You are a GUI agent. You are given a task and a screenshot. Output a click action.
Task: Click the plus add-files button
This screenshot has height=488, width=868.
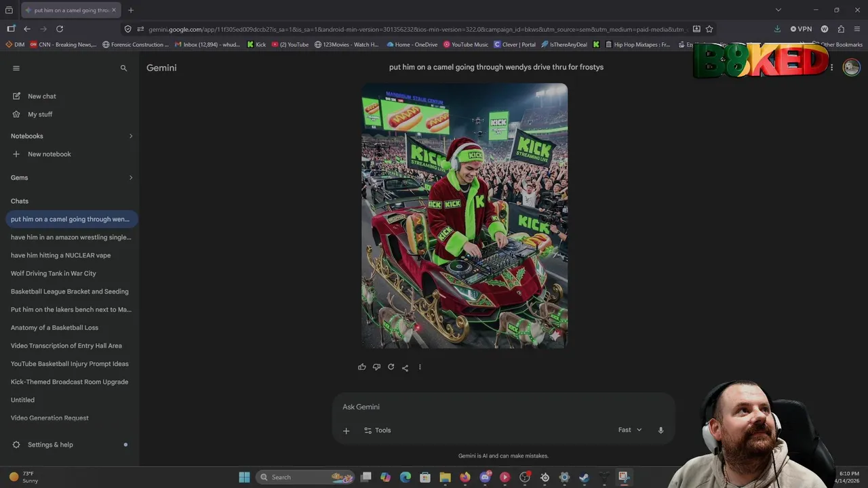[346, 430]
